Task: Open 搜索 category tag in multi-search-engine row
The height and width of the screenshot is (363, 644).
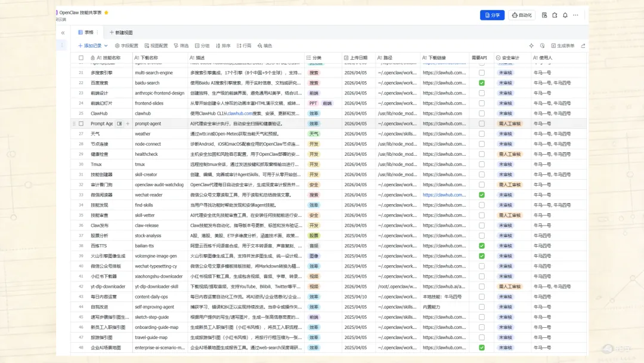Action: (314, 73)
